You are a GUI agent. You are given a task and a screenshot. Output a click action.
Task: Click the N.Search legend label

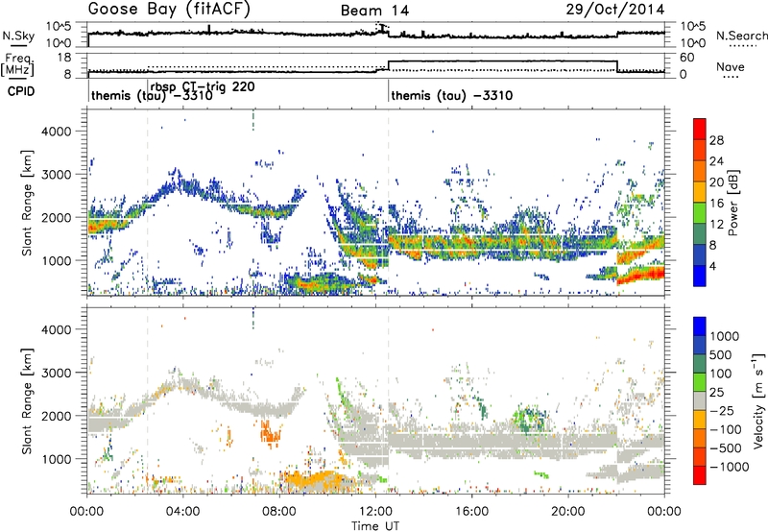[x=741, y=36]
